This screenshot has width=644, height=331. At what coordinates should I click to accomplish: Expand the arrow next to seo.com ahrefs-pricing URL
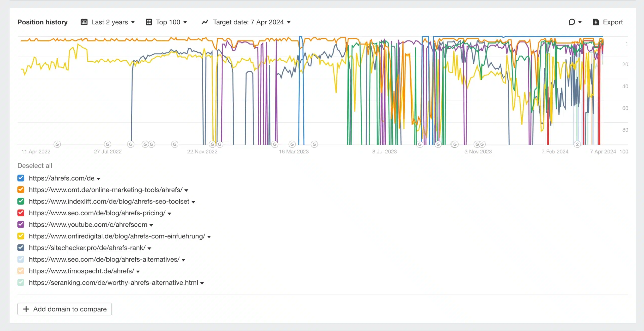169,214
